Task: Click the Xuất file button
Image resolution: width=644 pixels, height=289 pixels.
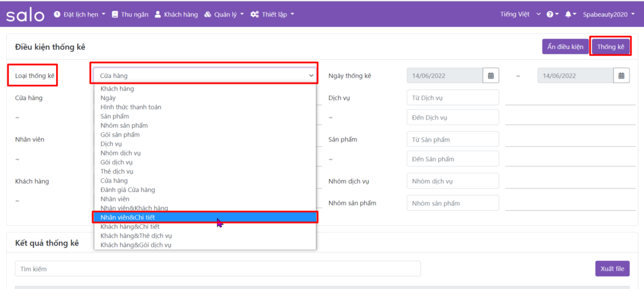Action: tap(612, 269)
